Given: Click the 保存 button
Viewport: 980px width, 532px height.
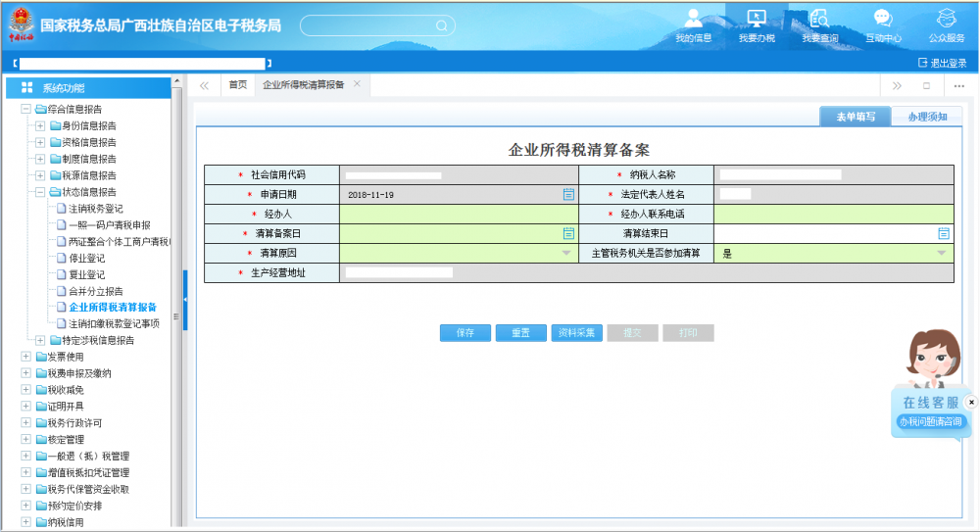Looking at the screenshot, I should pos(465,333).
